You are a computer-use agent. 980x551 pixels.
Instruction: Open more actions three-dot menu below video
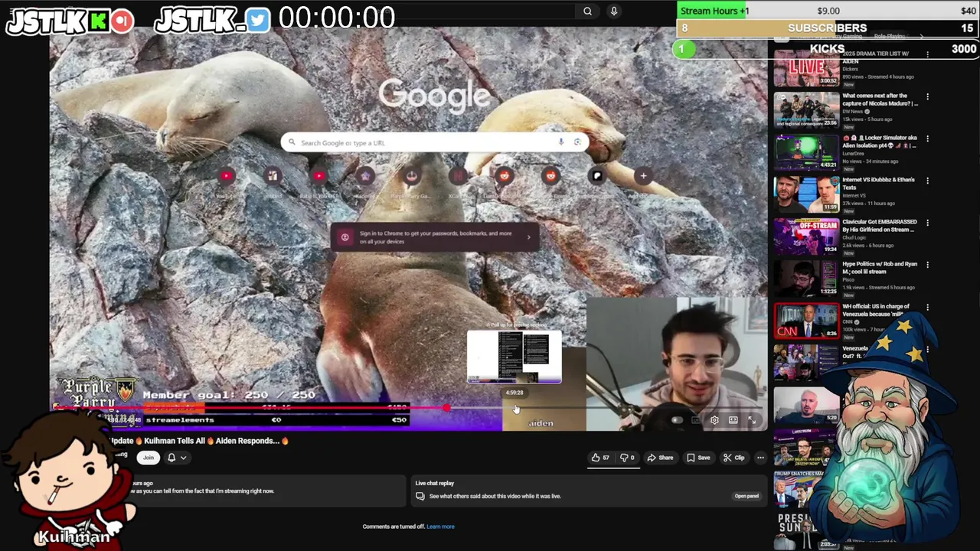pos(760,458)
